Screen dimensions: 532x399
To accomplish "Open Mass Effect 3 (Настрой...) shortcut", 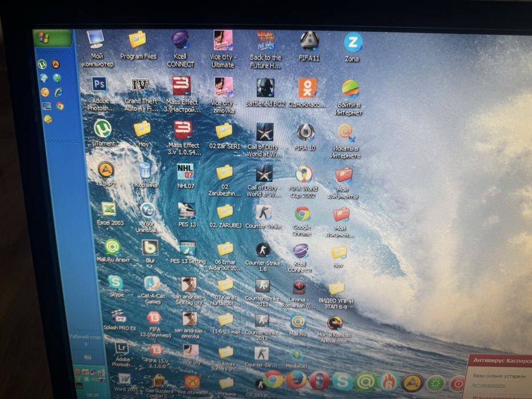I will [x=182, y=95].
